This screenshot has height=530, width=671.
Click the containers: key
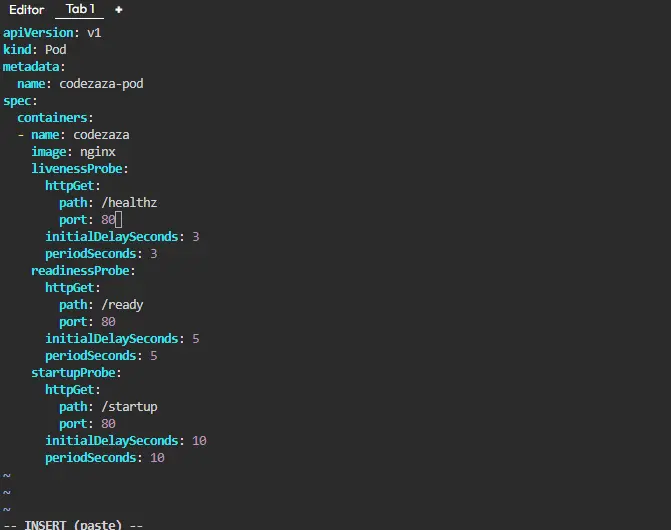[x=55, y=118]
